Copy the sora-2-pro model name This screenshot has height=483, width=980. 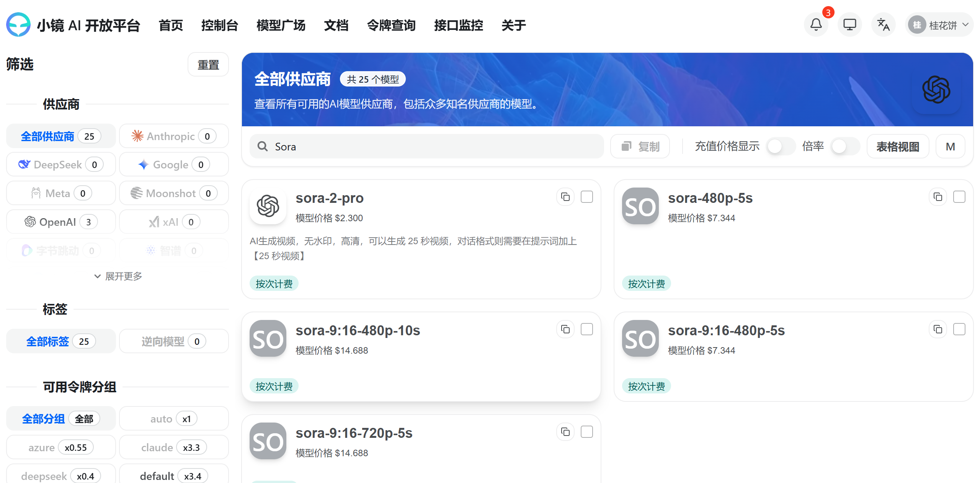pos(565,197)
